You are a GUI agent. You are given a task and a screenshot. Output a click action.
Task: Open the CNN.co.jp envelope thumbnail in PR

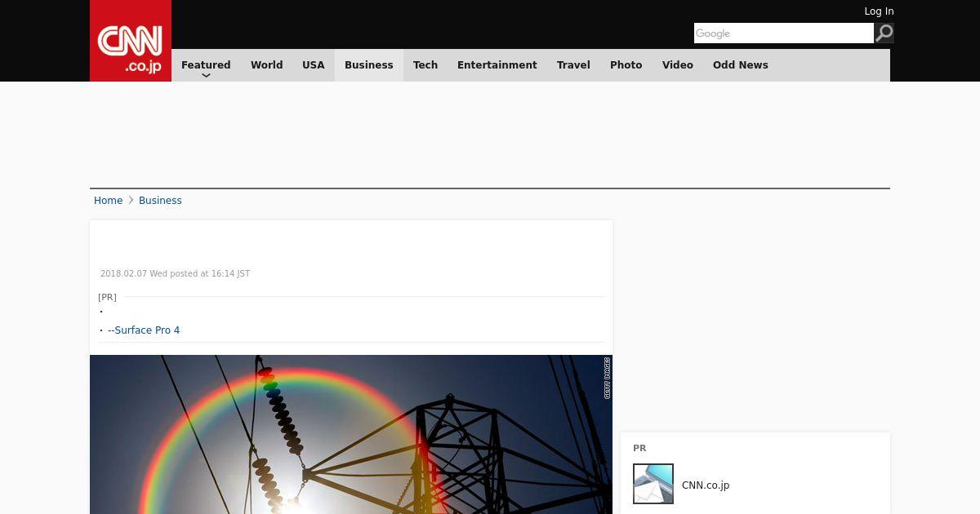point(653,484)
